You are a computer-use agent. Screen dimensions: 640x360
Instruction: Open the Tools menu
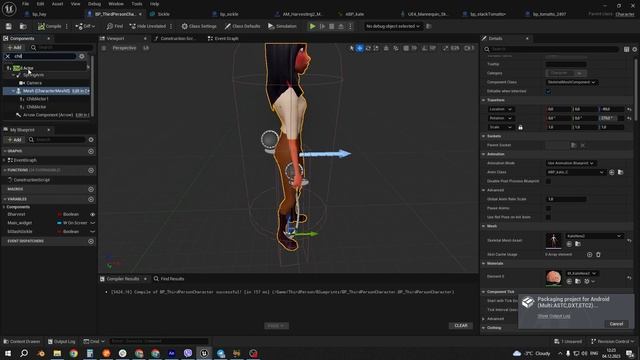click(137, 4)
